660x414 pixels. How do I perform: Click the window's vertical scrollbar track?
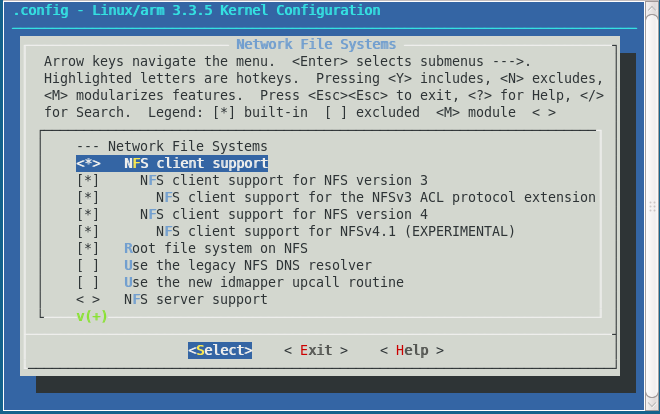pyautogui.click(x=652, y=207)
